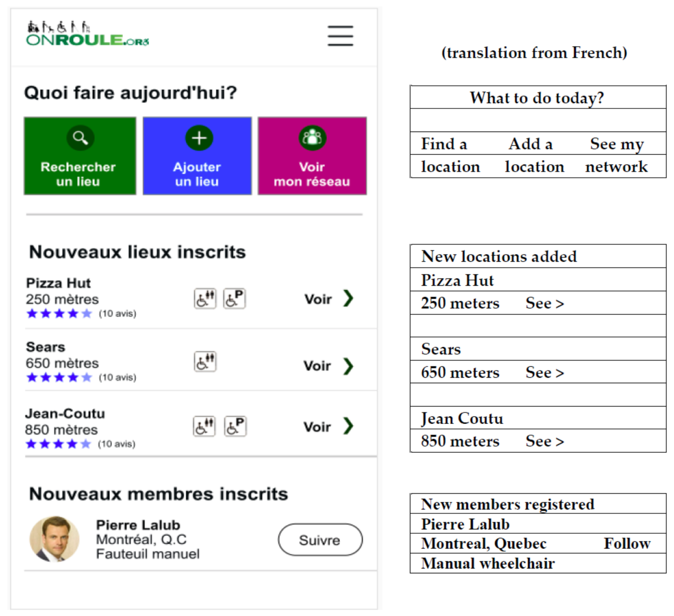Click the Montréal, Q.C location text

click(141, 540)
